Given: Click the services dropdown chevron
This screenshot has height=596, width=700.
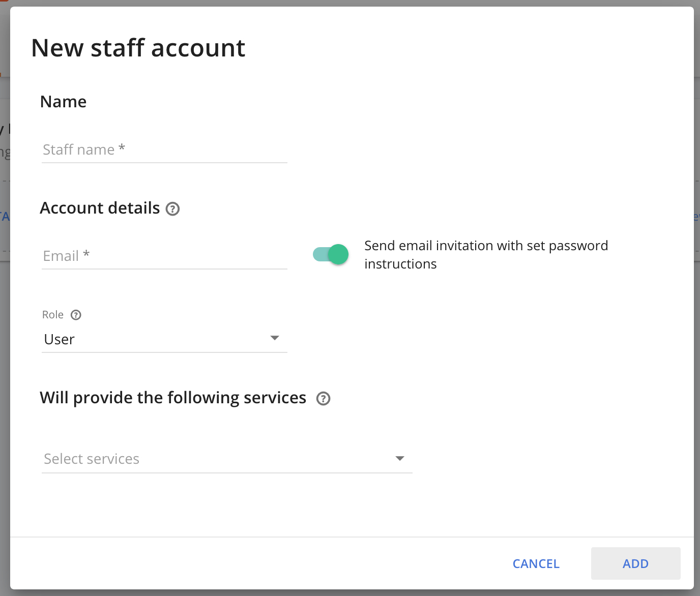Looking at the screenshot, I should click(x=400, y=458).
